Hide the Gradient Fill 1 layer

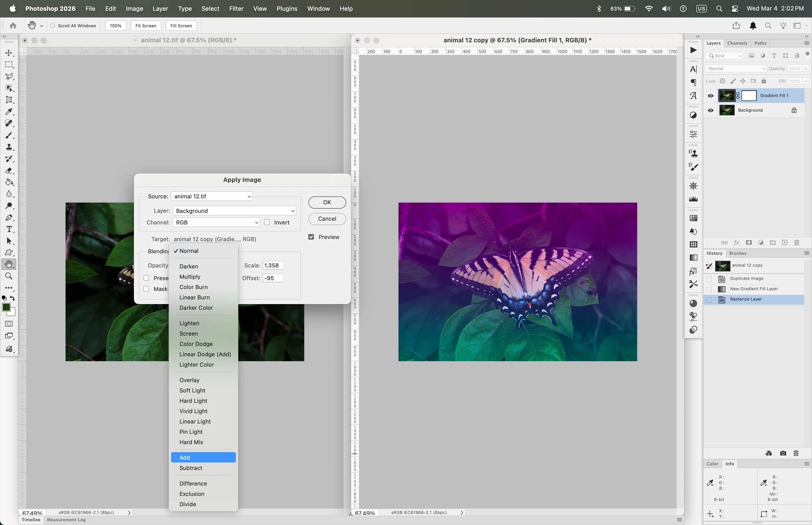click(710, 96)
